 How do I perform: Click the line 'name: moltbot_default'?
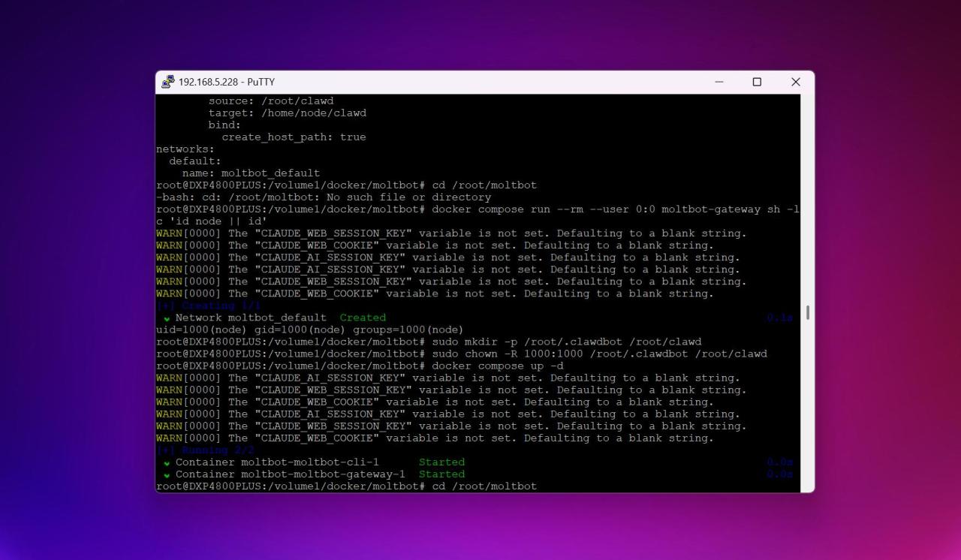pos(251,173)
